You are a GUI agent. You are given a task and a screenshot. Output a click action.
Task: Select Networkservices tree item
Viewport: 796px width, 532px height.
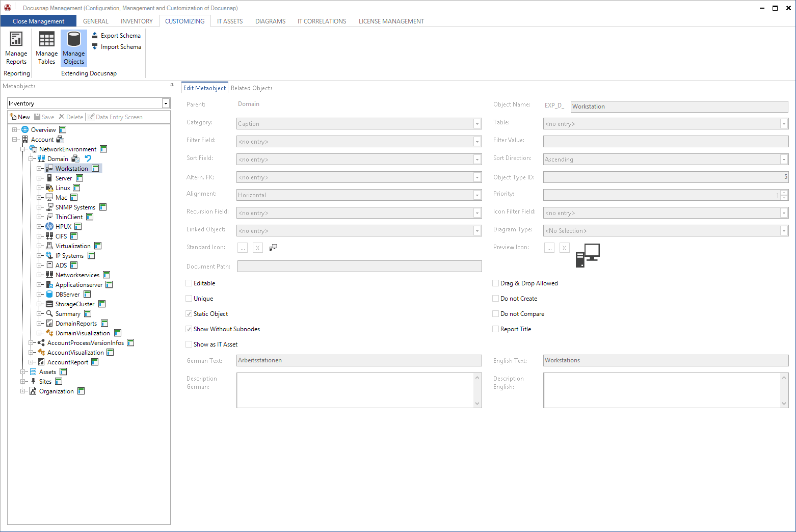click(77, 275)
